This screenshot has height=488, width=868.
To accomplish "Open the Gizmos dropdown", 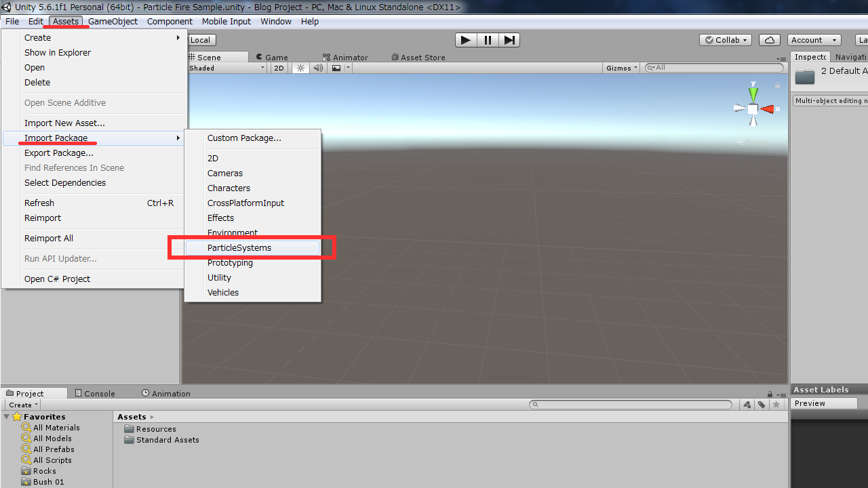I will [x=623, y=68].
